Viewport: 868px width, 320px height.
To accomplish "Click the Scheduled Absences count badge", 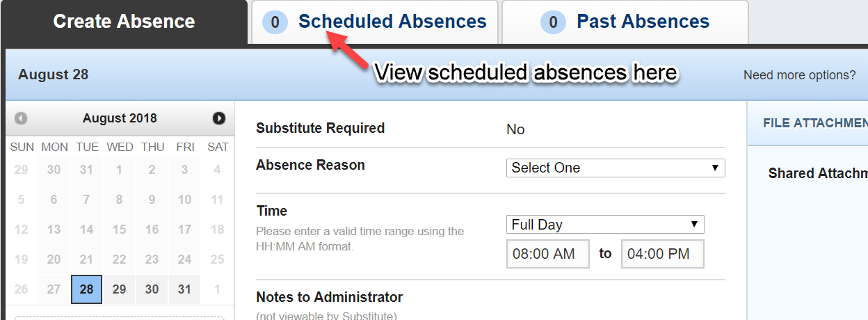I will pyautogui.click(x=275, y=22).
